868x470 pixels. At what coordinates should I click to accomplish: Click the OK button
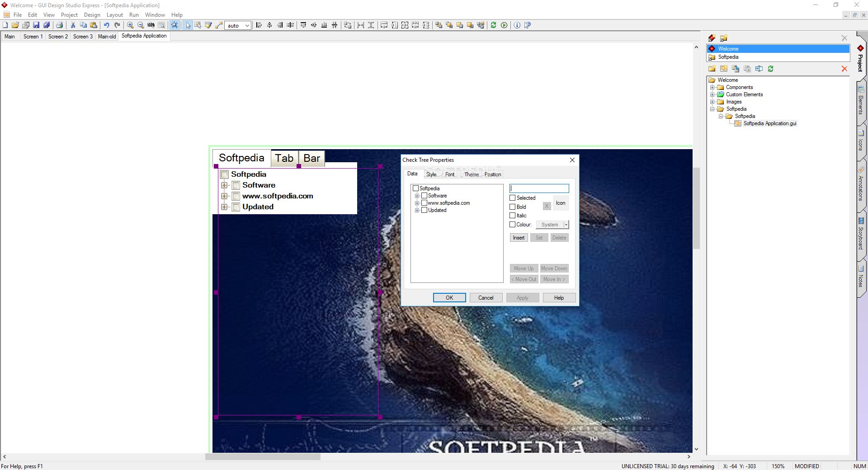tap(449, 298)
